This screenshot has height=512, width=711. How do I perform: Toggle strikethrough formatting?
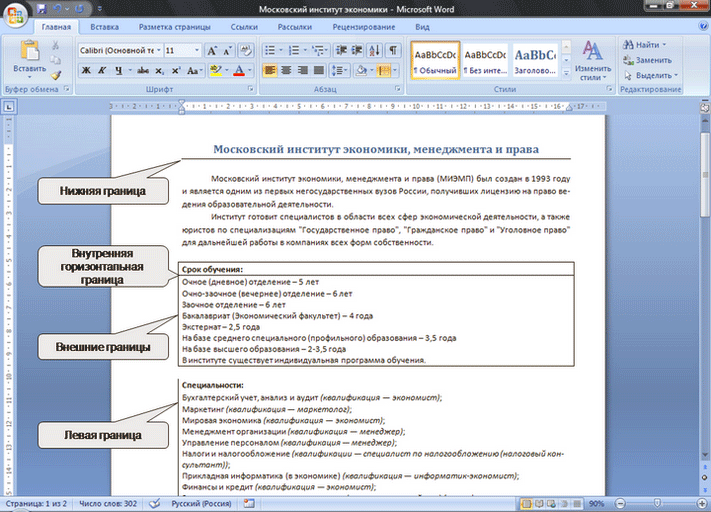(x=143, y=70)
